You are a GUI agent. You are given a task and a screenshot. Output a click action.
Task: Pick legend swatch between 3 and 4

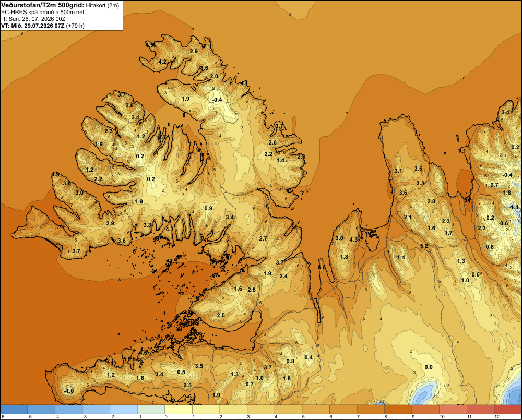click(260, 409)
